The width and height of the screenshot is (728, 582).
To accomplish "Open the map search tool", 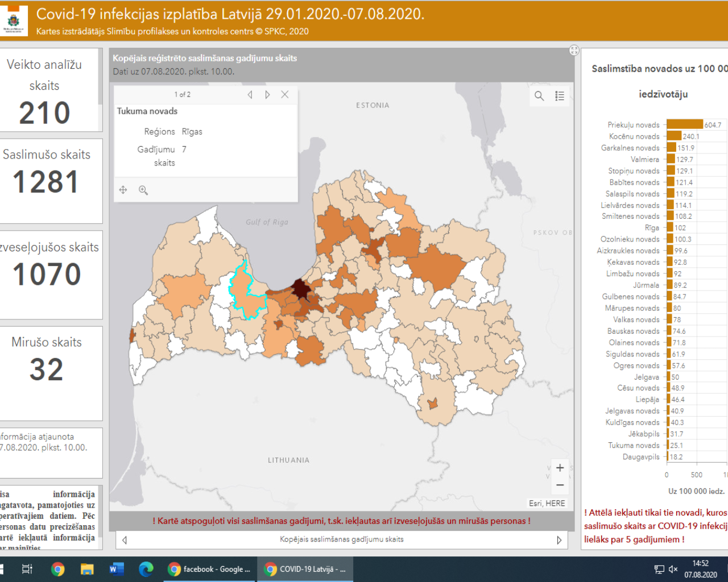I will click(539, 96).
